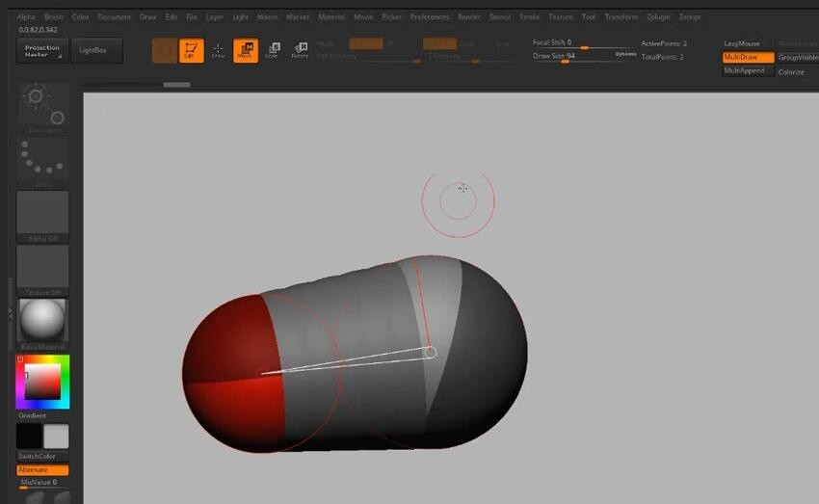The height and width of the screenshot is (504, 819).
Task: Open Projection Master
Action: pyautogui.click(x=42, y=51)
